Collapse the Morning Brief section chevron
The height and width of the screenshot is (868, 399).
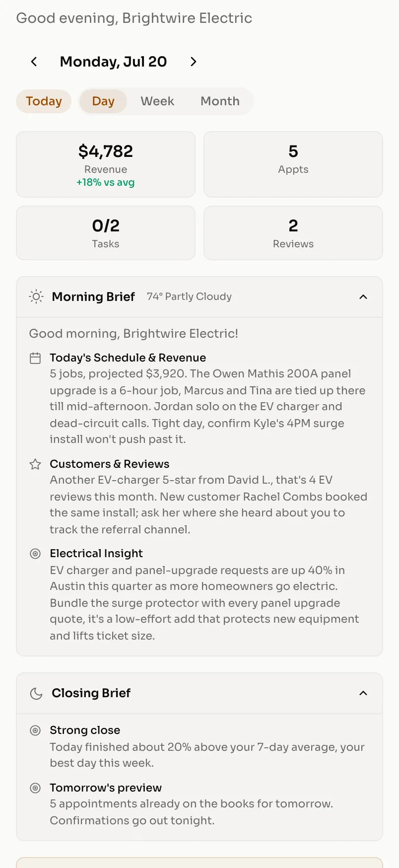click(x=363, y=296)
